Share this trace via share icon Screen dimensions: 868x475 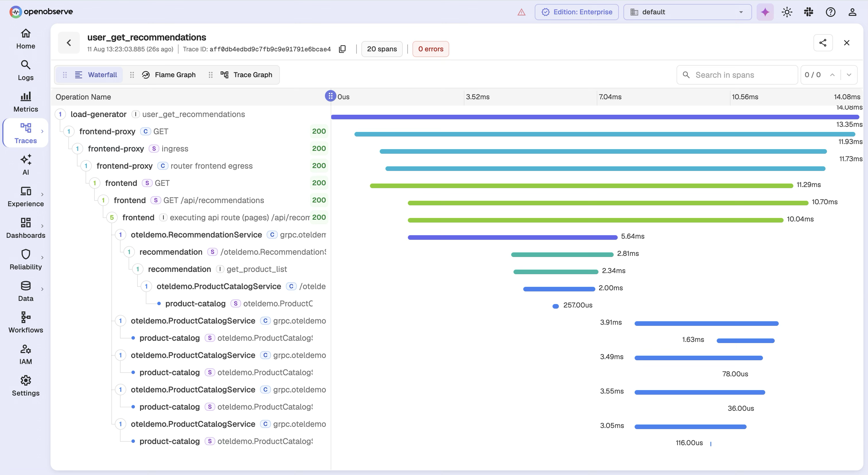click(823, 43)
